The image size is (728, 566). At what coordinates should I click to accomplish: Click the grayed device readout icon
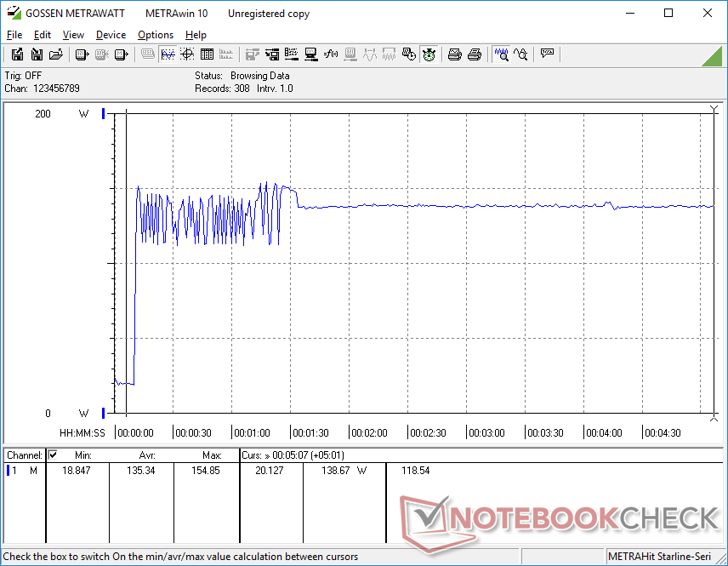point(350,54)
